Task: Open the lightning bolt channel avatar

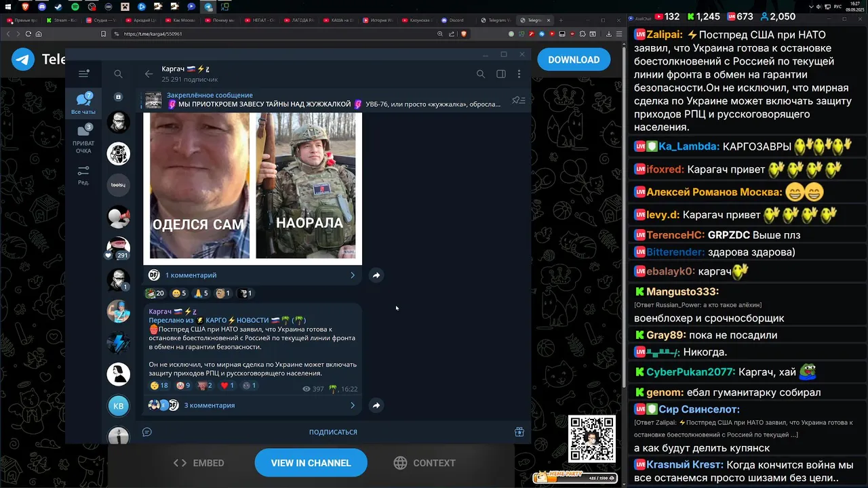Action: pyautogui.click(x=118, y=343)
